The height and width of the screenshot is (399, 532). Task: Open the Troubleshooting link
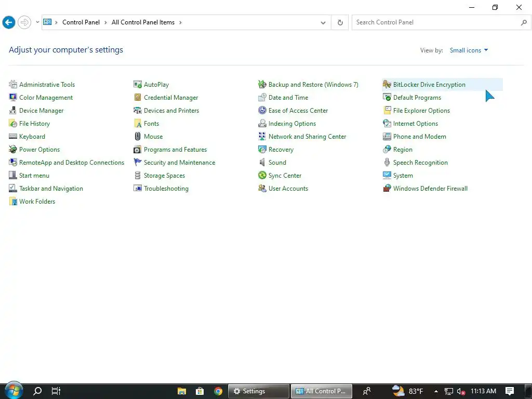[166, 188]
